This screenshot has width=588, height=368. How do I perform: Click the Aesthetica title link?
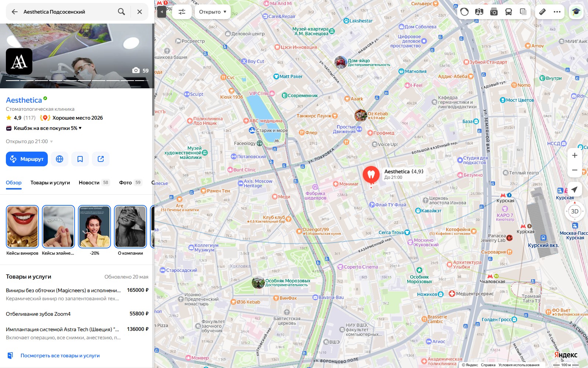[x=24, y=100]
